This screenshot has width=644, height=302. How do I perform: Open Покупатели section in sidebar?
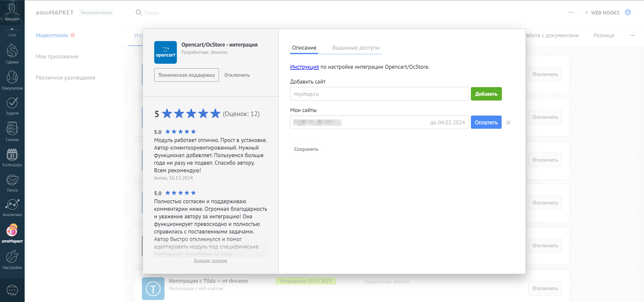[x=12, y=80]
